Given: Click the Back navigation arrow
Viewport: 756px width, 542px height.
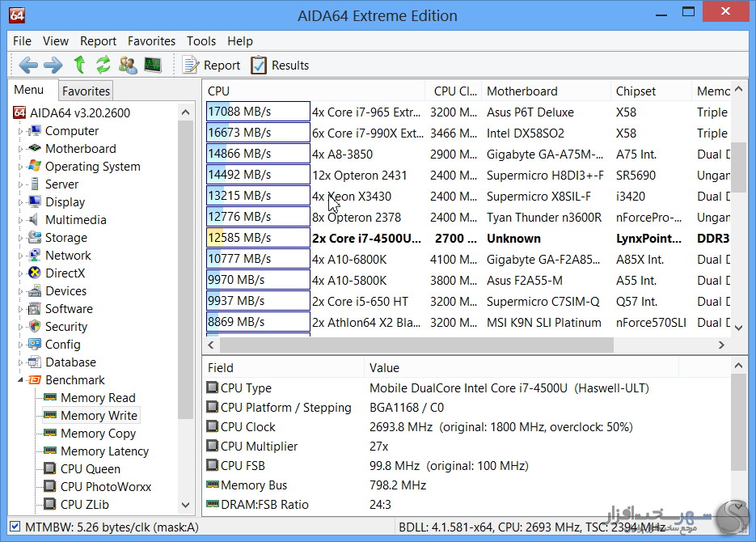Looking at the screenshot, I should [28, 66].
